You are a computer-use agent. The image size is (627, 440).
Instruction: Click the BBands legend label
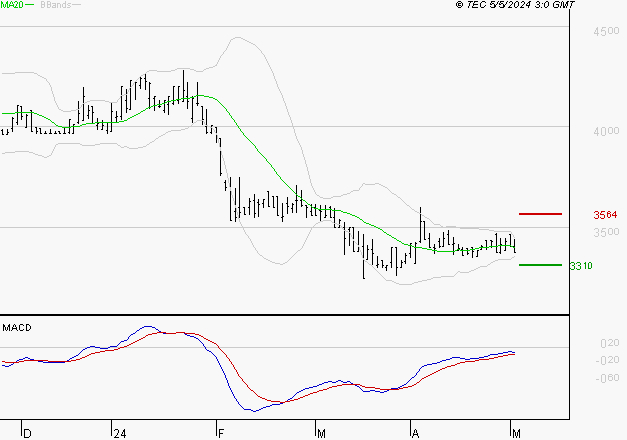(x=56, y=5)
